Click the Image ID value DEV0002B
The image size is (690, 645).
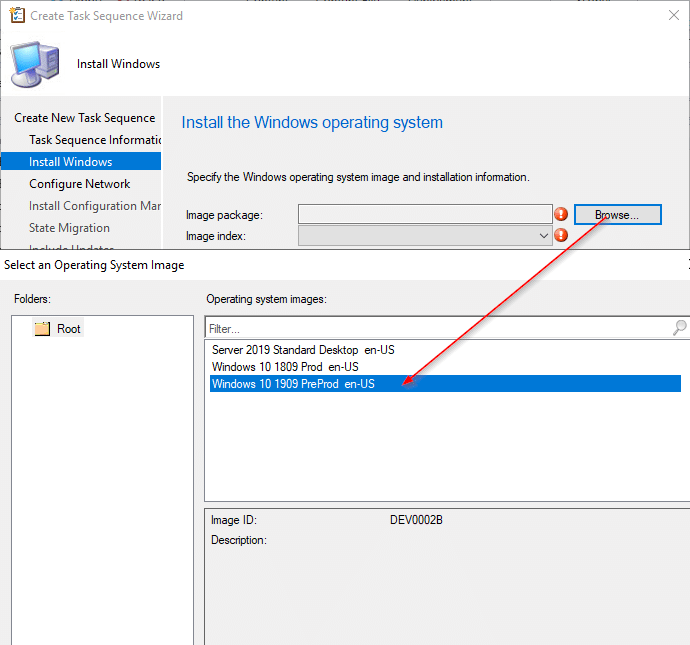[416, 520]
